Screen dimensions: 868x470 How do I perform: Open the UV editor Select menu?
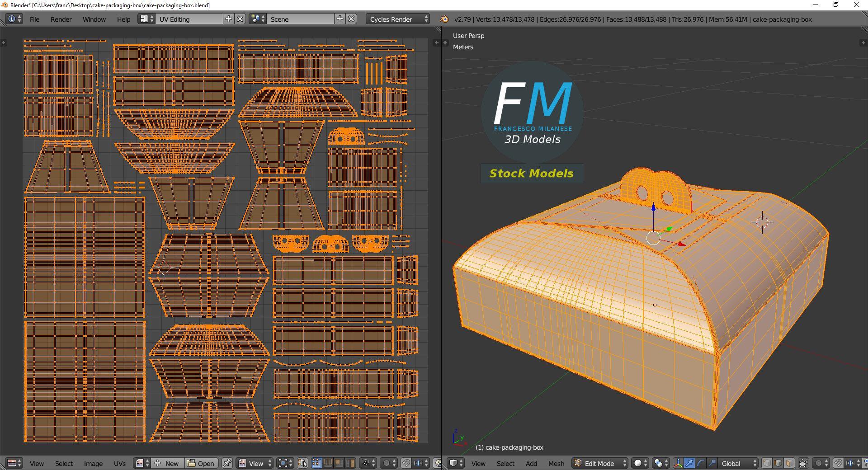tap(64, 463)
